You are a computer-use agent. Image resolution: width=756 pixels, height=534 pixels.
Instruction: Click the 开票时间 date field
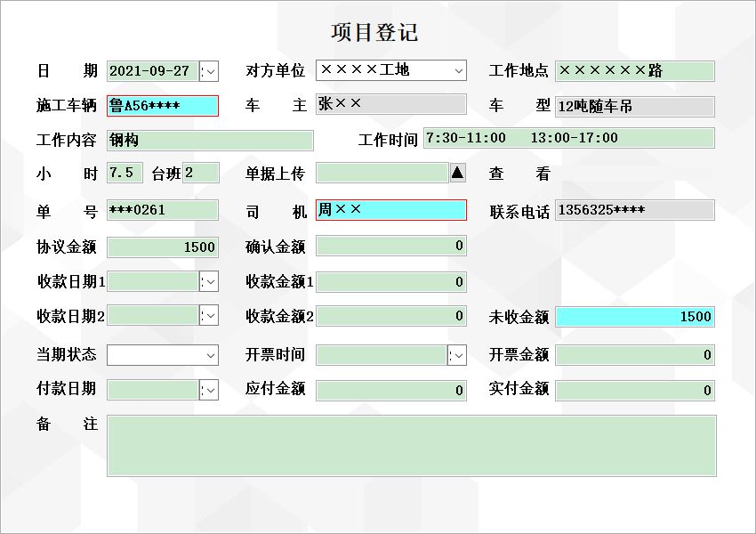pos(382,355)
